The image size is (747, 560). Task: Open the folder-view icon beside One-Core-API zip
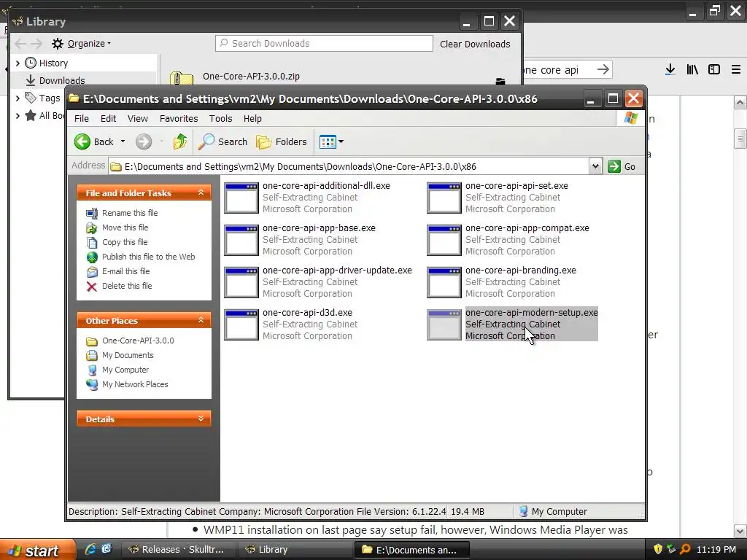(500, 82)
